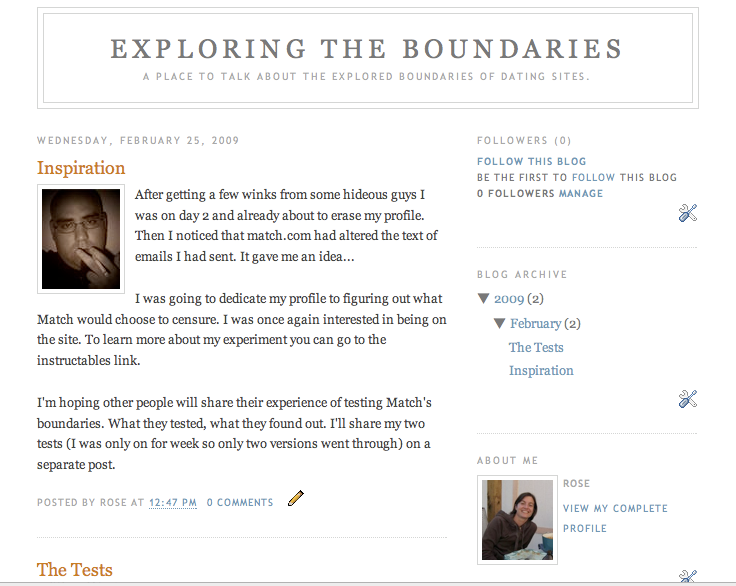Collapse the February archive triangle

tap(500, 323)
